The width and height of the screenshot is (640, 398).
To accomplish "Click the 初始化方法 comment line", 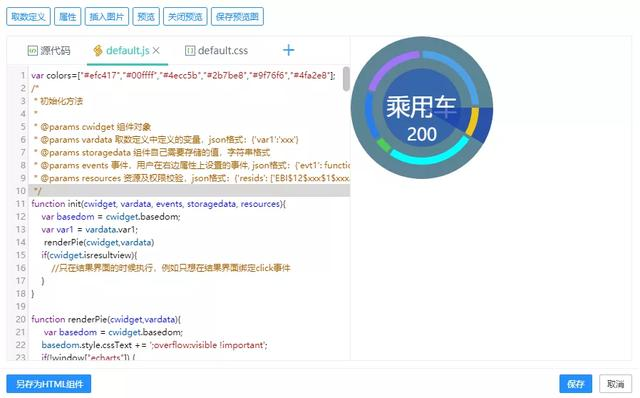I will click(58, 101).
